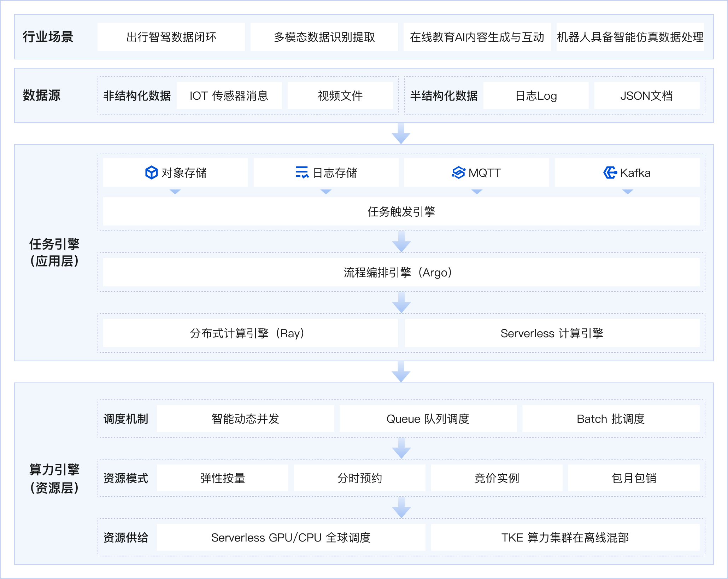Click the Queue 队列调度 box
The height and width of the screenshot is (579, 728).
428,419
